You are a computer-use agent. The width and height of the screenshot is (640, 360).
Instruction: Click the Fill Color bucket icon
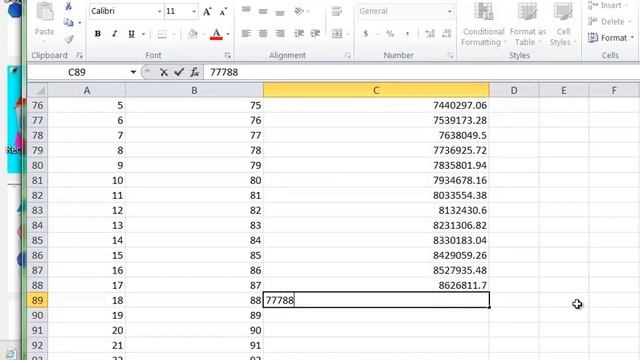coord(192,34)
